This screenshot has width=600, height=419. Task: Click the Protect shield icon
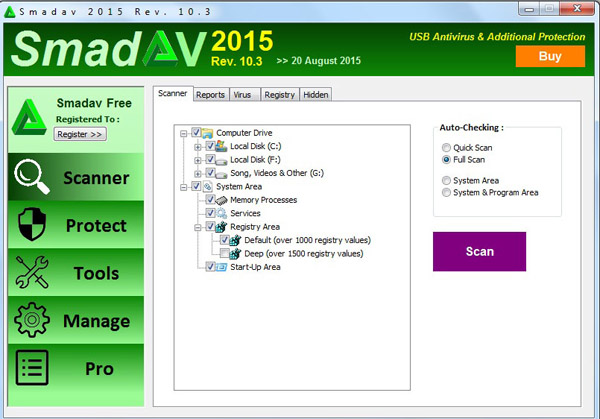point(32,224)
